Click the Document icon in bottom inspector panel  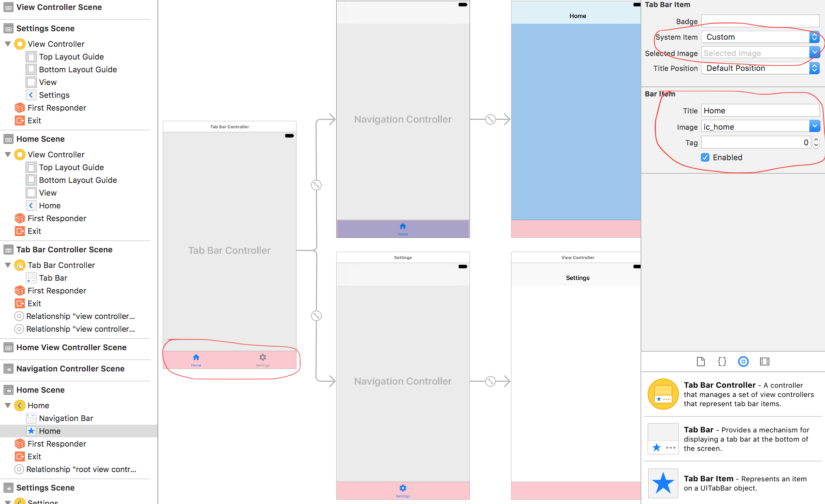tap(701, 361)
